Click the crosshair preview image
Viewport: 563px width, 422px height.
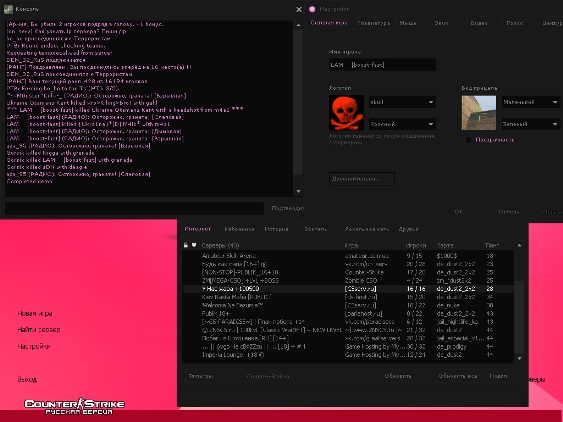click(479, 113)
